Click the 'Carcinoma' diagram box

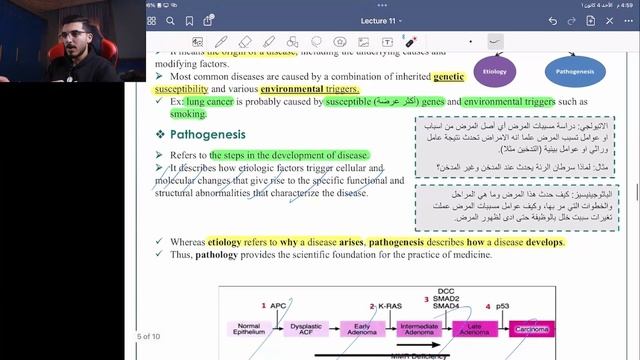click(531, 329)
